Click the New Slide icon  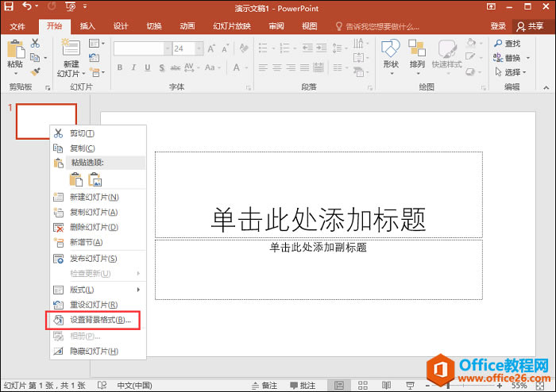tap(71, 47)
